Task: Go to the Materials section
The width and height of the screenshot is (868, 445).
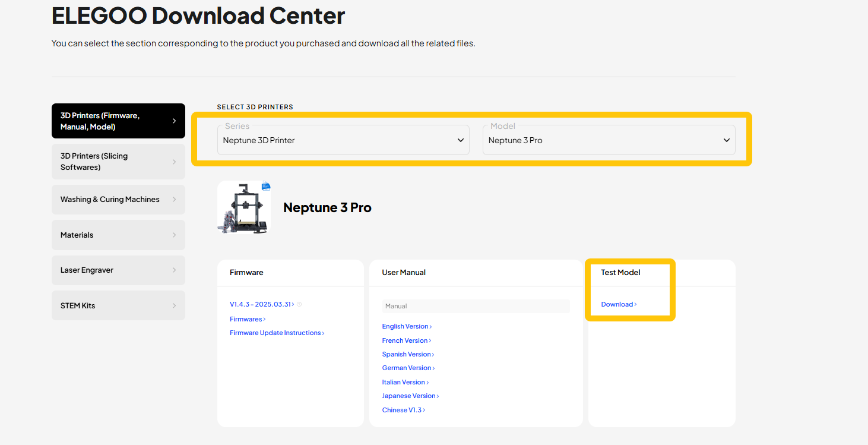Action: click(x=118, y=235)
